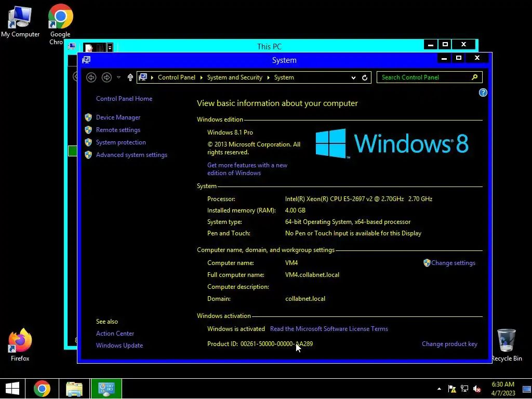Click the 4.00 GB installed memory value
532x399 pixels.
(295, 210)
